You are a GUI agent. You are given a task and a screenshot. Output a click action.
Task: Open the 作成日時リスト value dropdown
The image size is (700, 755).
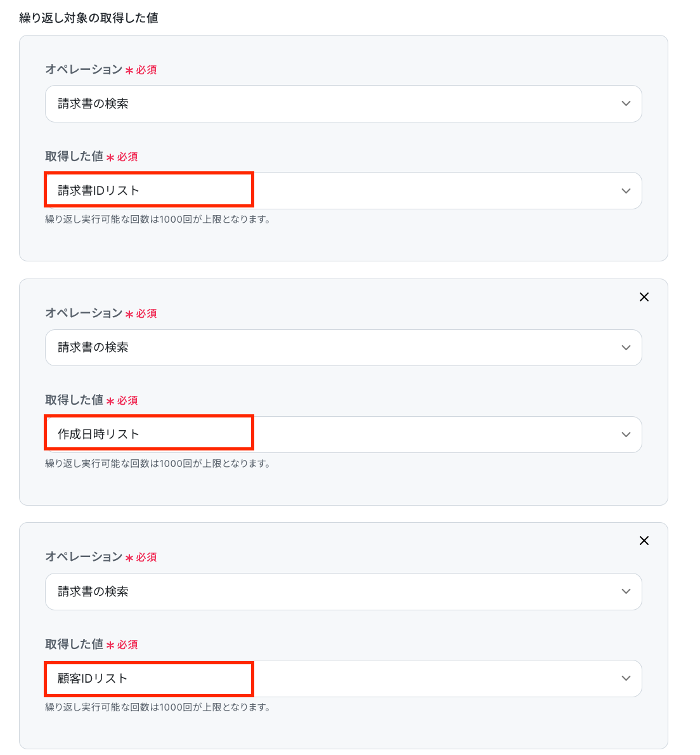point(342,435)
